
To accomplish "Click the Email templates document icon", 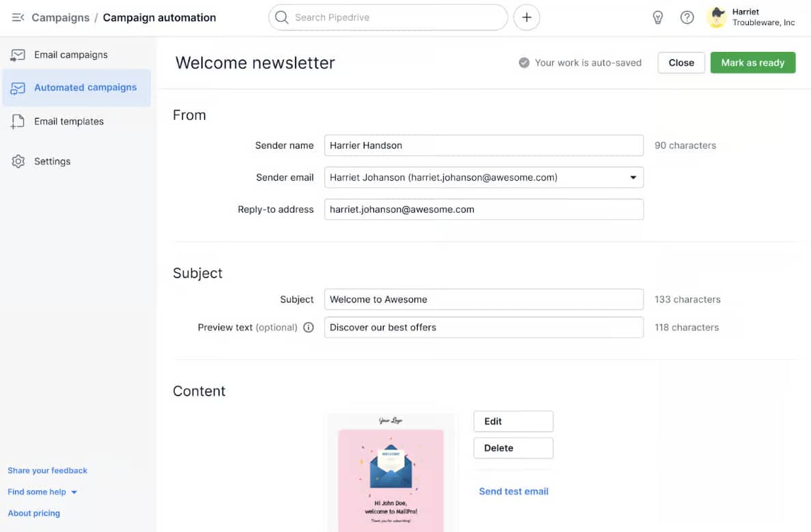I will point(18,121).
